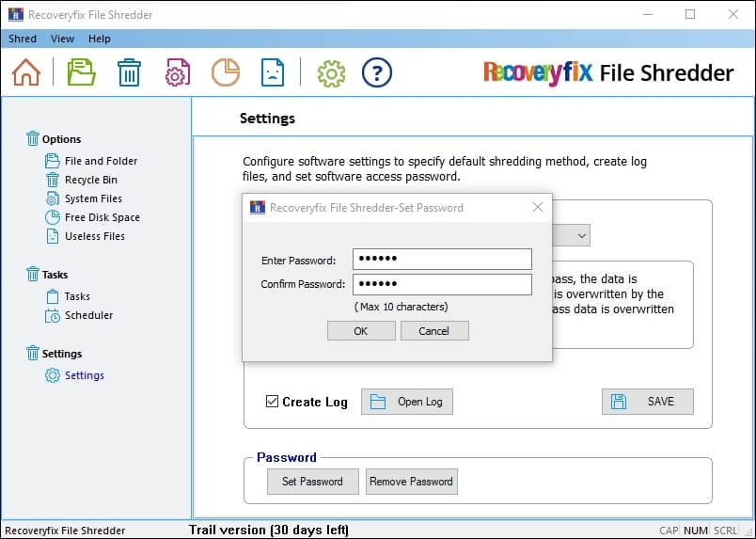Click the floppy disk icon on SAVE
Screen dimensions: 756x539
619,402
